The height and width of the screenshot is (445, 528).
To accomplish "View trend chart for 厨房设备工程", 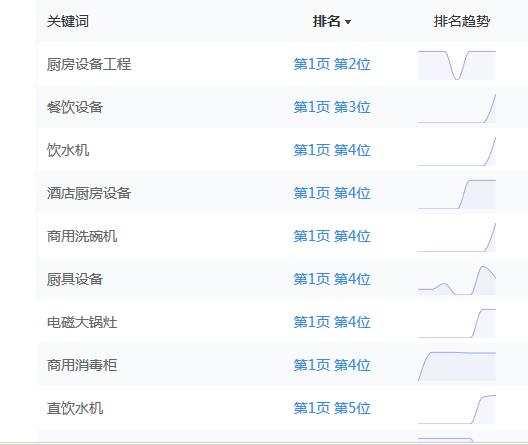I will click(457, 65).
